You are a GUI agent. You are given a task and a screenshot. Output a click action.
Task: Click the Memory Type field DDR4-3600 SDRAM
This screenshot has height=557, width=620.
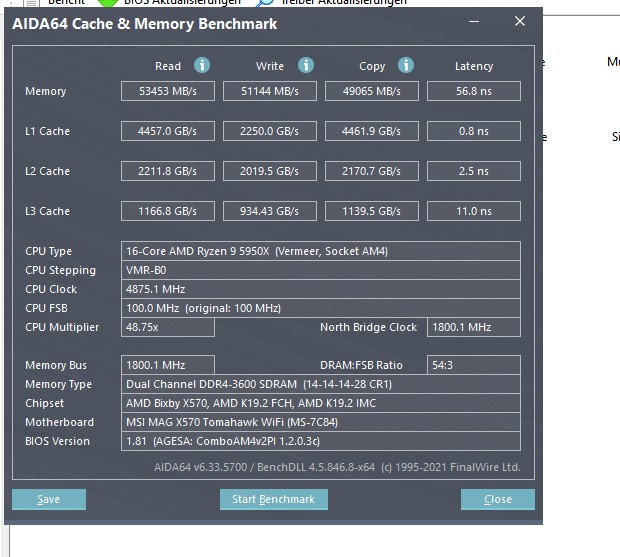(x=321, y=384)
